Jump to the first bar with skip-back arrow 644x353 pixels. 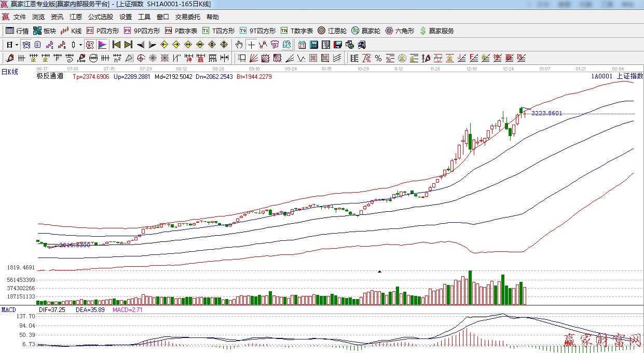click(x=116, y=45)
